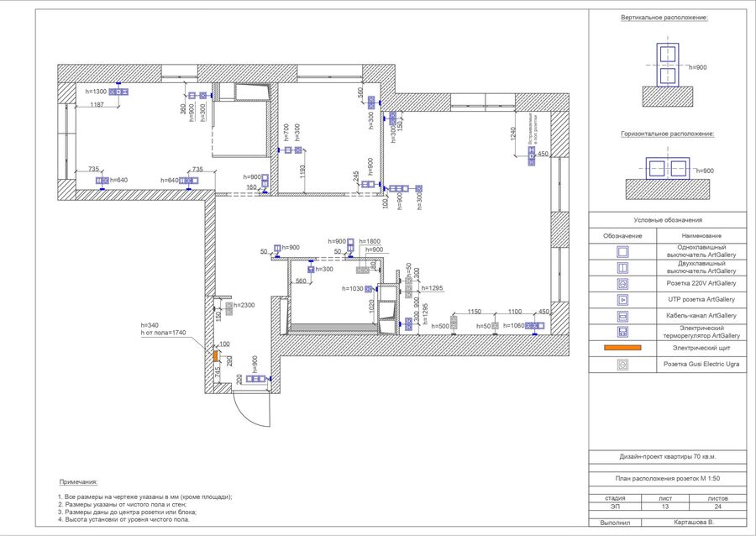Click the 'h=1060' height label

pos(514,325)
